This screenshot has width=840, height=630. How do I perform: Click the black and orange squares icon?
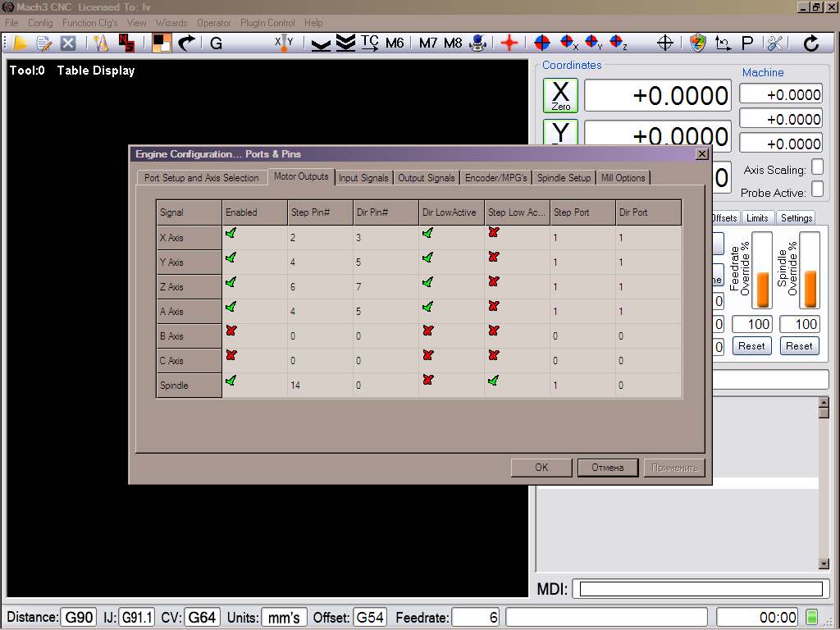(x=162, y=43)
